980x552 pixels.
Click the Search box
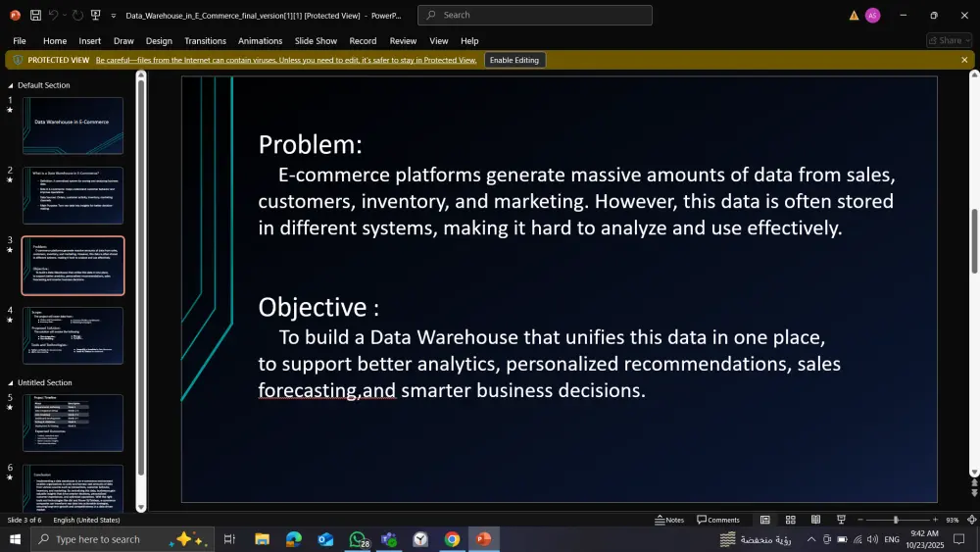tap(534, 15)
